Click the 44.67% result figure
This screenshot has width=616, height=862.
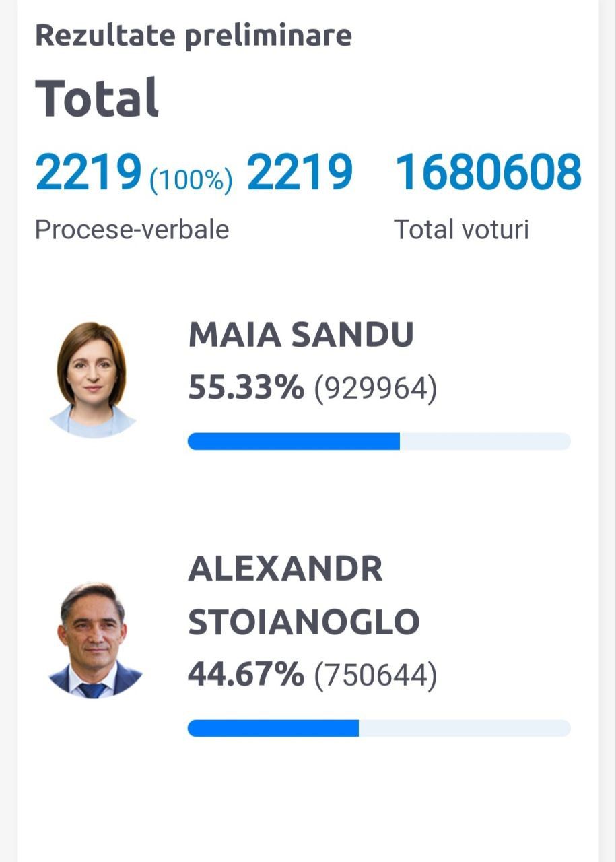[246, 675]
